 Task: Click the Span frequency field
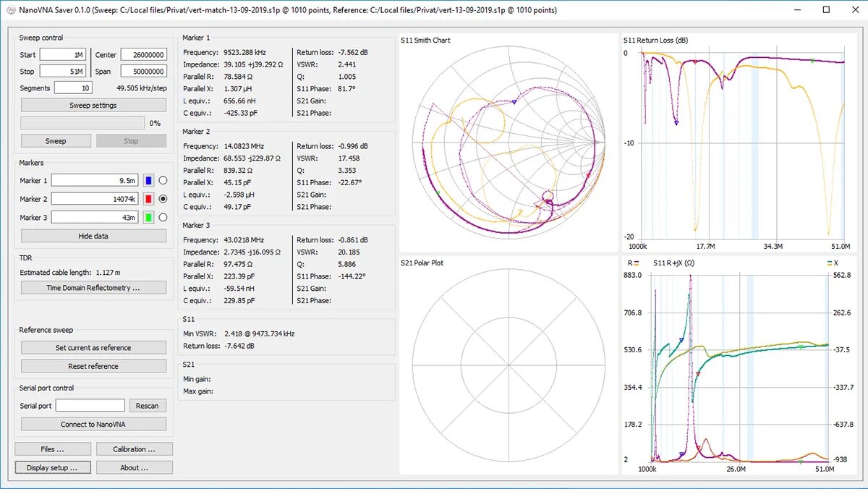pos(144,72)
